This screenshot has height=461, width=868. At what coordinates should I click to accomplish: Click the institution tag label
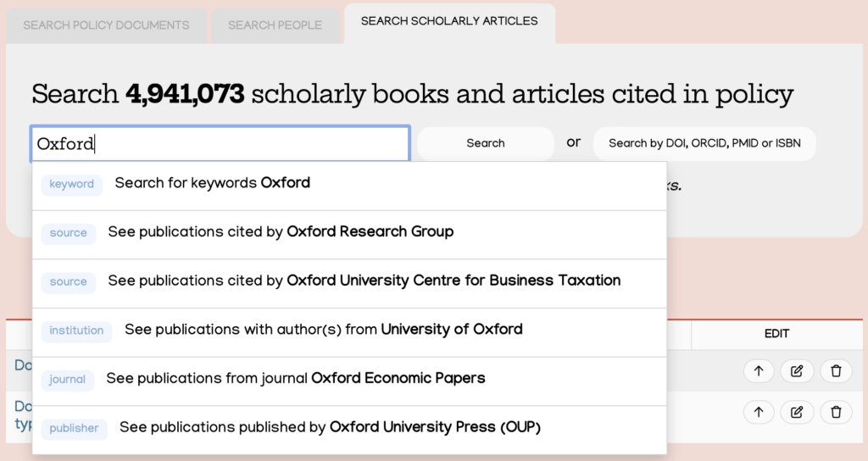tap(76, 331)
